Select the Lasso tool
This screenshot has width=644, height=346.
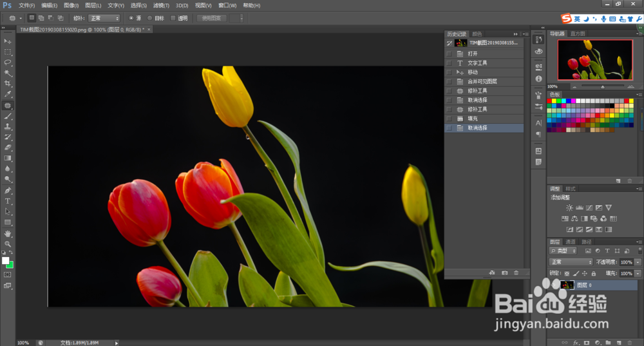[7, 62]
